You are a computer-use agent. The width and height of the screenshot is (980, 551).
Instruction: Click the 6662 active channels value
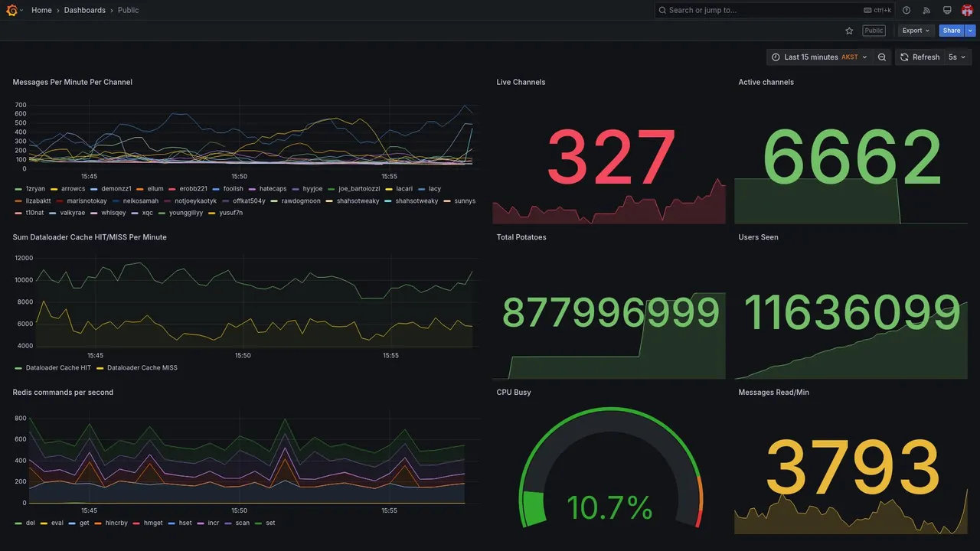[852, 158]
